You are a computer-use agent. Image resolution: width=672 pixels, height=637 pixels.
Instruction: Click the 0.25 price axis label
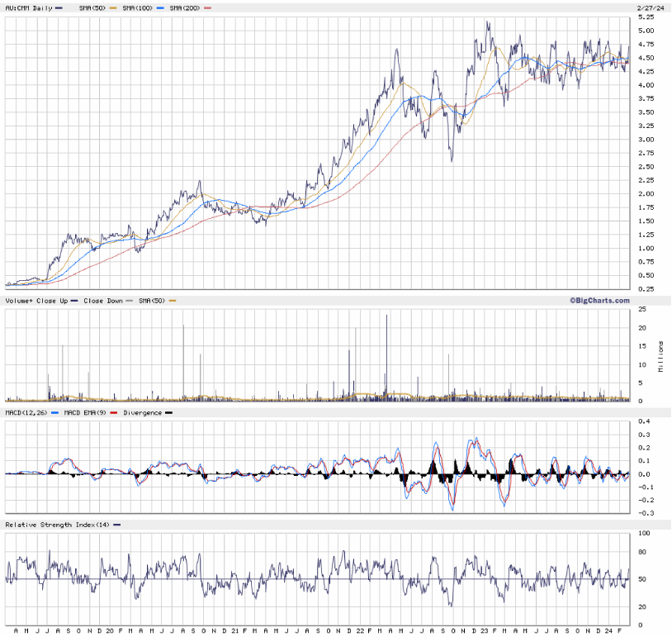(646, 289)
